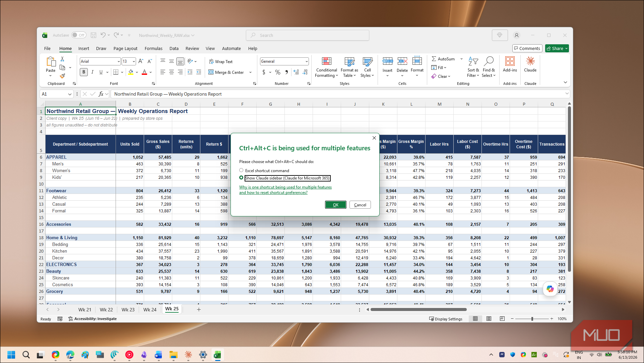The image size is (644, 363).
Task: Open the Fill dropdown
Action: pyautogui.click(x=439, y=67)
